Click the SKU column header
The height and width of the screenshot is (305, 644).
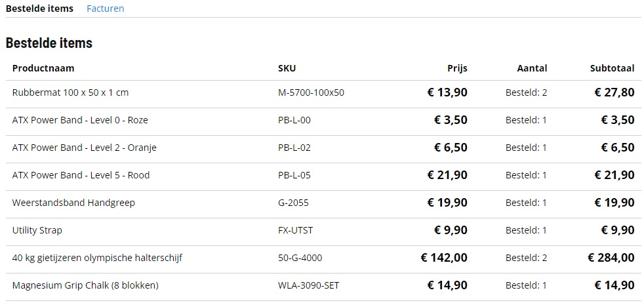[x=287, y=68]
